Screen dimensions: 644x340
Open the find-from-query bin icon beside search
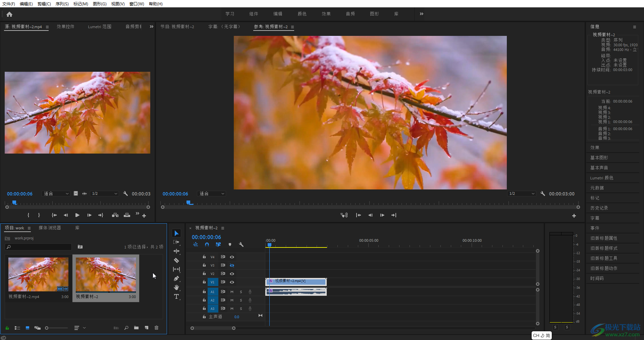(x=80, y=247)
